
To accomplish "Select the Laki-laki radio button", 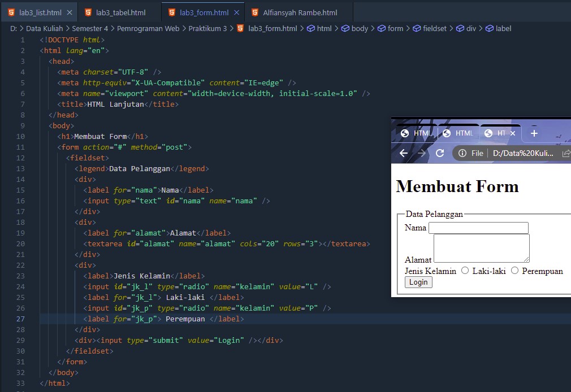I will click(466, 271).
